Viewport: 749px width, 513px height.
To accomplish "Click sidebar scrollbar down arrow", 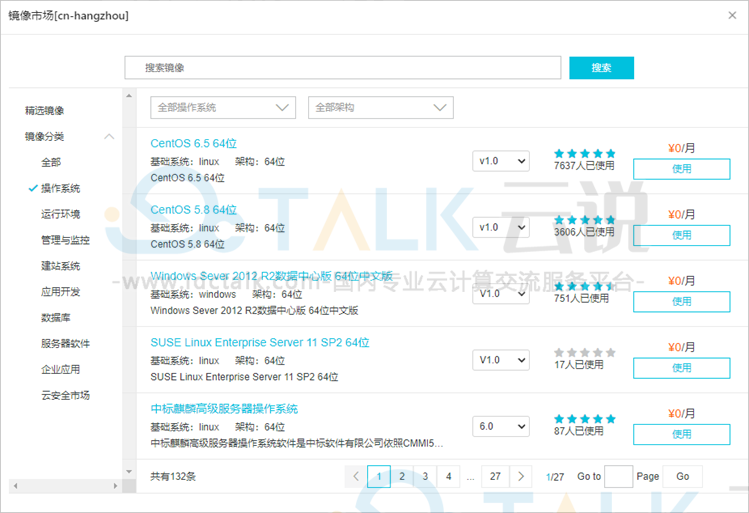I will (x=129, y=472).
